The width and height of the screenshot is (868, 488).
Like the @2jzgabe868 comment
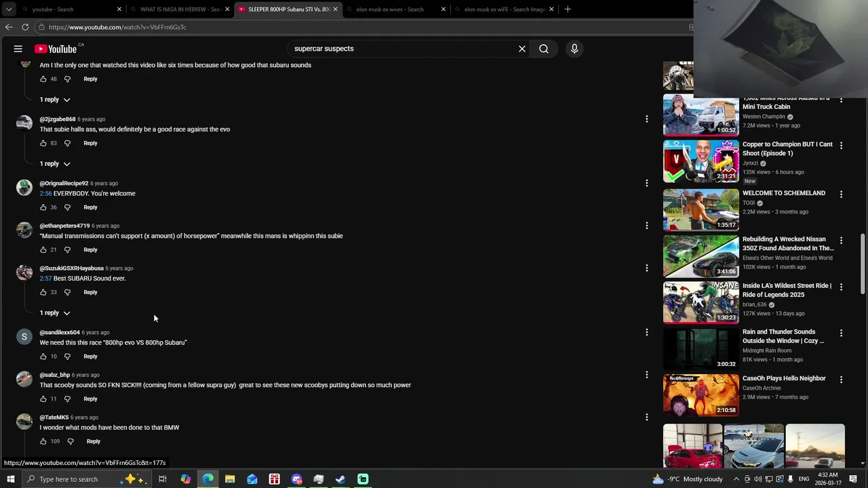tap(43, 143)
